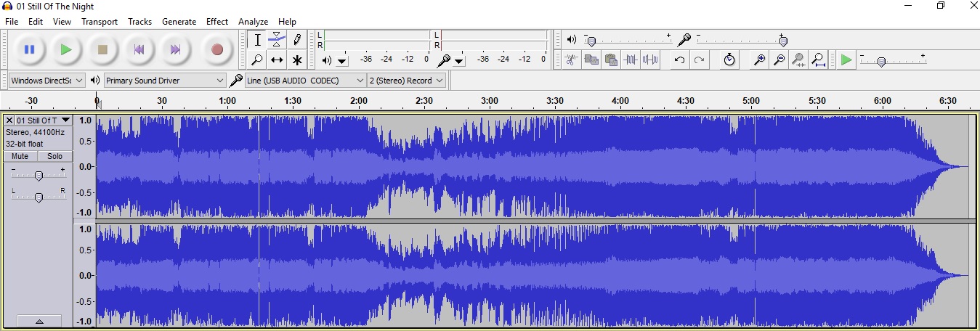This screenshot has width=980, height=331.
Task: Choose the Time Shift tool
Action: [277, 60]
